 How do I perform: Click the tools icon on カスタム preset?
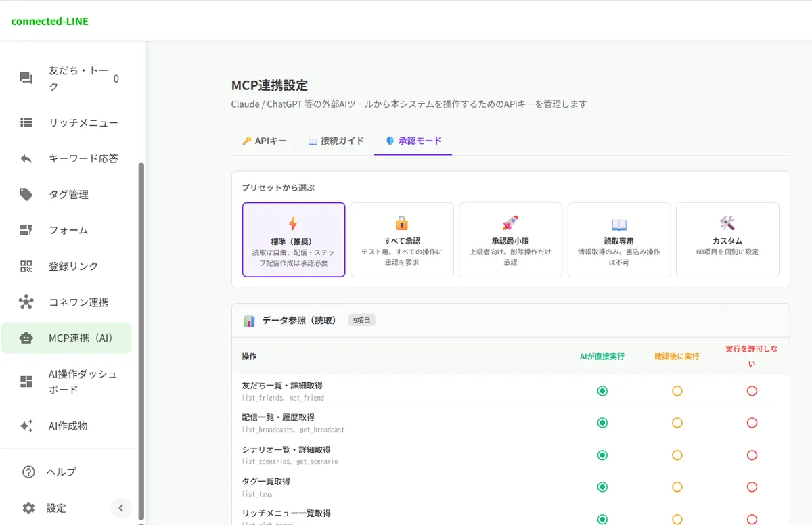[x=727, y=223]
